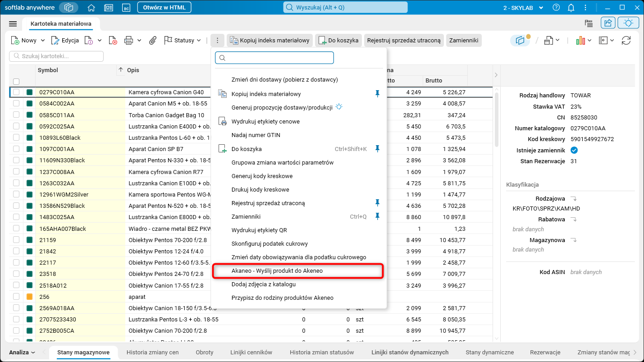The height and width of the screenshot is (362, 644).
Task: Tick the select-all checkbox in table header
Action: [16, 82]
